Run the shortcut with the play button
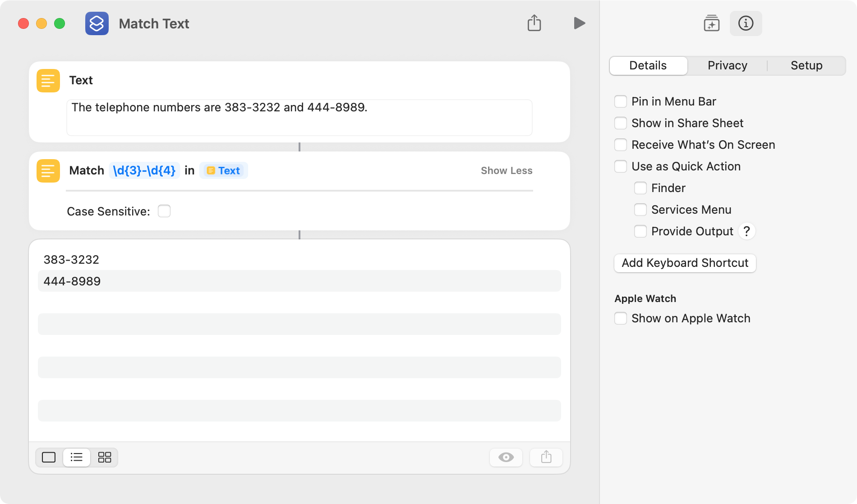The width and height of the screenshot is (857, 504). click(579, 23)
